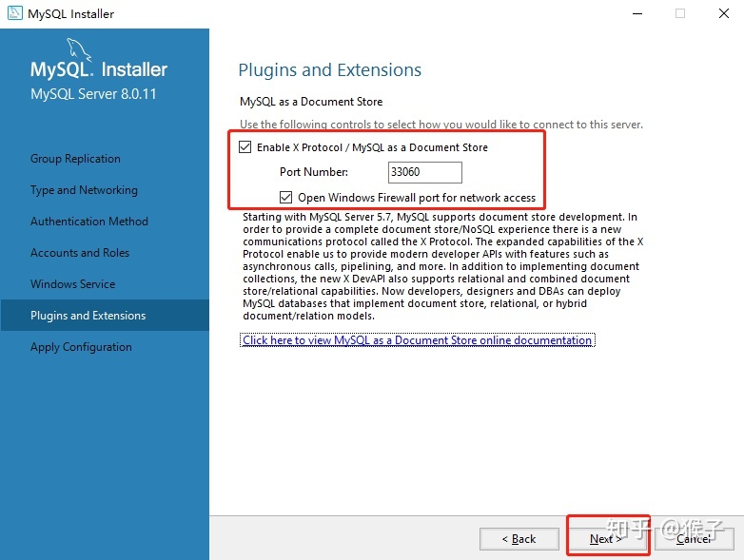Click the Back button
The image size is (744, 560).
[519, 539]
